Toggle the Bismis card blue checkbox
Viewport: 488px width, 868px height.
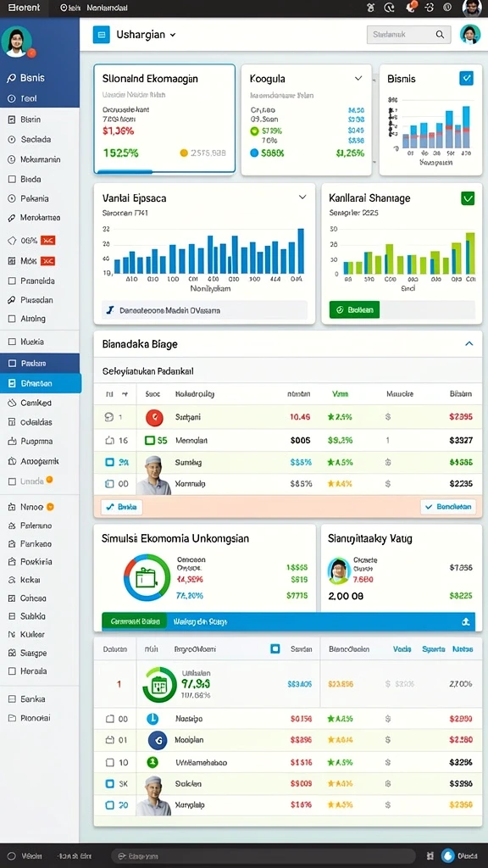467,78
